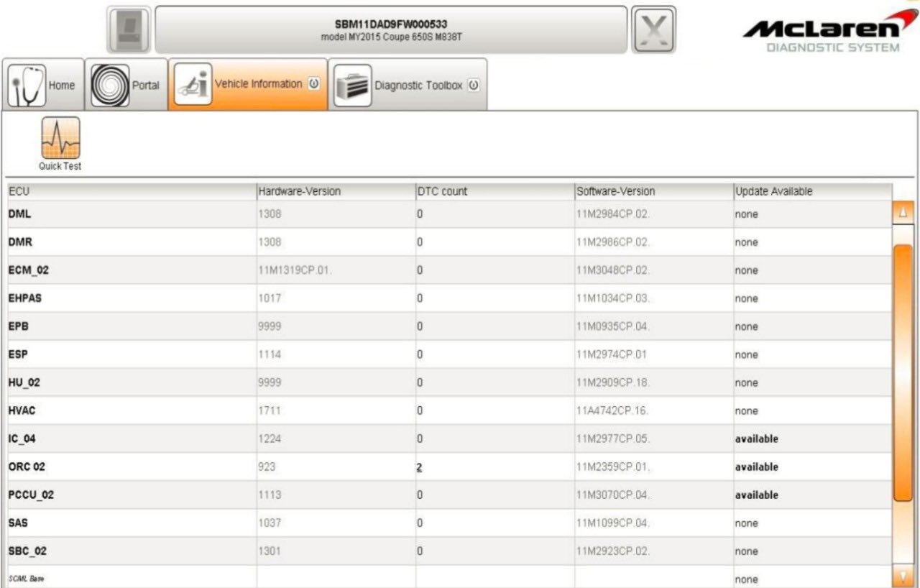Select the HVAC ECU row
Screen dimensions: 920x588
pos(449,410)
